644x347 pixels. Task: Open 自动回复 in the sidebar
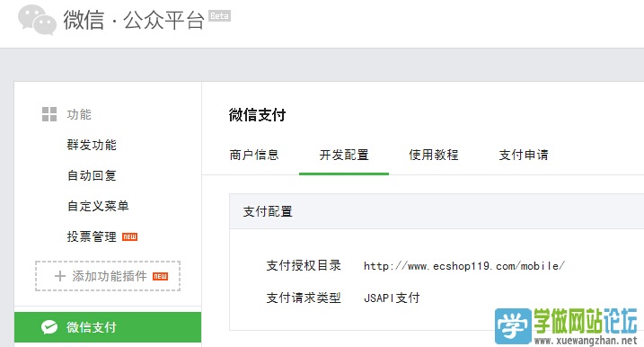pos(92,175)
